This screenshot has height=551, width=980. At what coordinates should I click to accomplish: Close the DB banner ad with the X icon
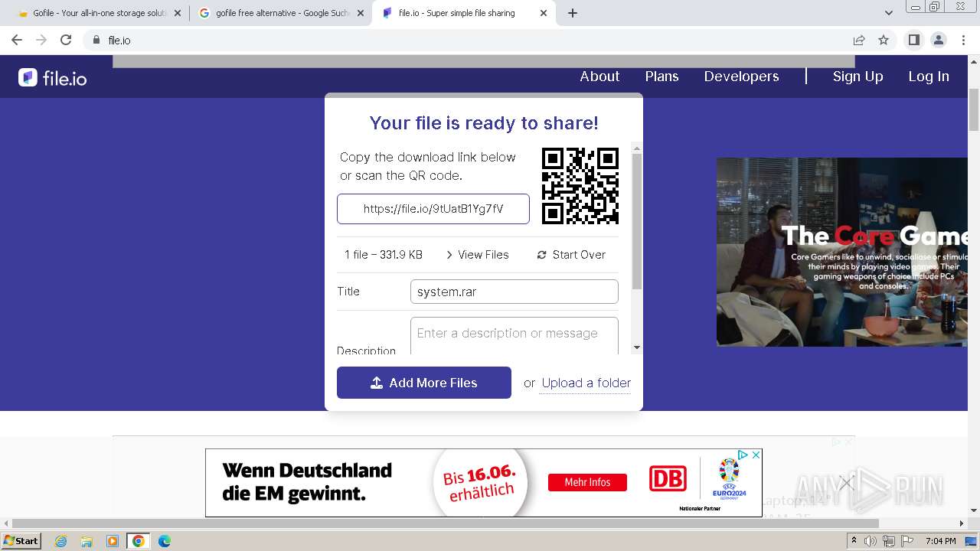tap(756, 455)
